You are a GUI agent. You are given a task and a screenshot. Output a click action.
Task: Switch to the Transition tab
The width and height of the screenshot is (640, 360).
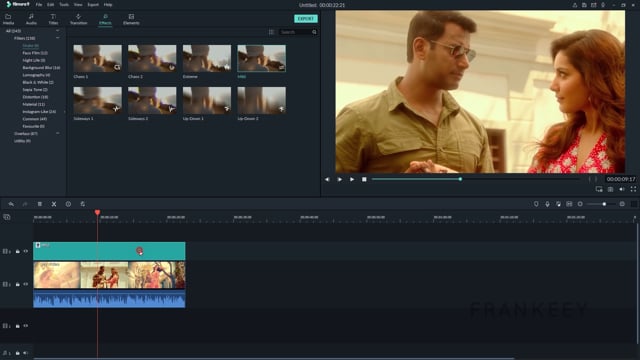click(78, 19)
